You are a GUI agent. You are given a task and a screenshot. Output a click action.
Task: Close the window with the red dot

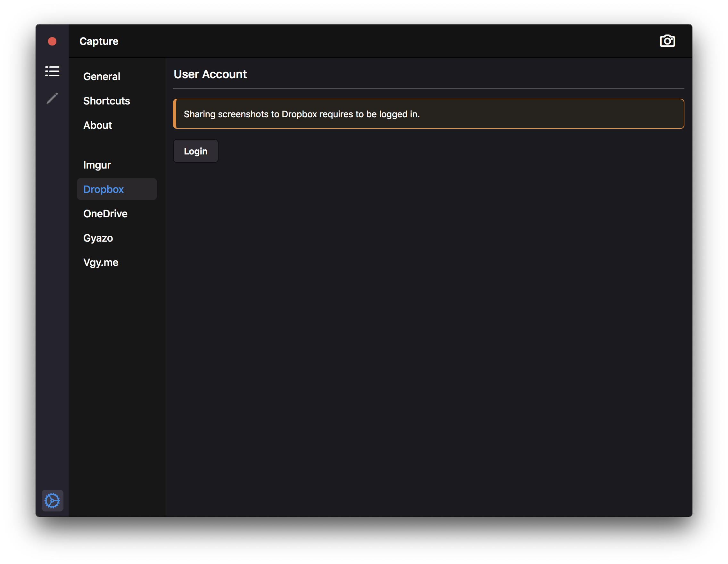click(52, 41)
